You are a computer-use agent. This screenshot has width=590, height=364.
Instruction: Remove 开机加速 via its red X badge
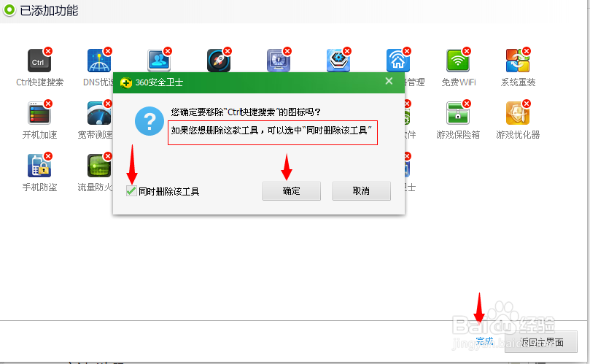(48, 104)
